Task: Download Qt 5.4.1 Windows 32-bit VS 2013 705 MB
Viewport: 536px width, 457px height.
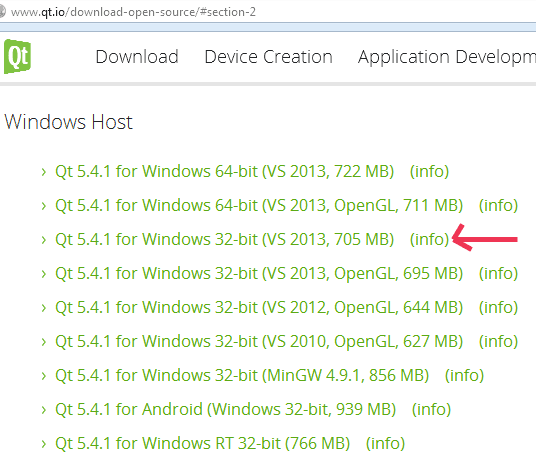Action: point(225,239)
